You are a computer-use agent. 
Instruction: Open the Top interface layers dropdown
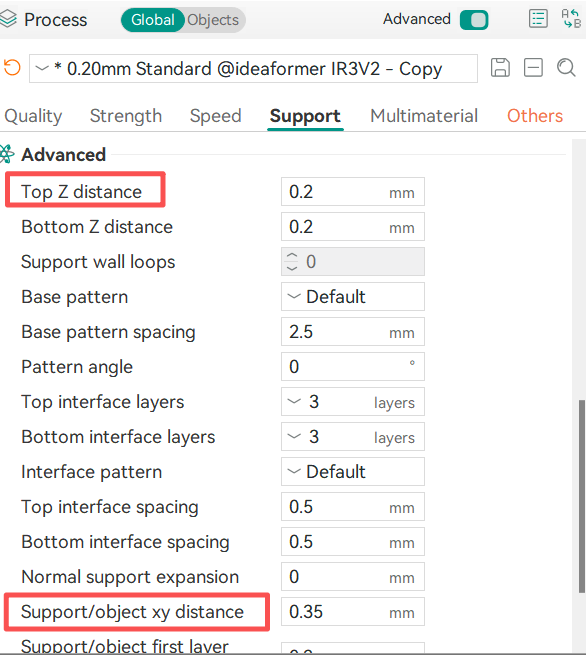pos(353,402)
